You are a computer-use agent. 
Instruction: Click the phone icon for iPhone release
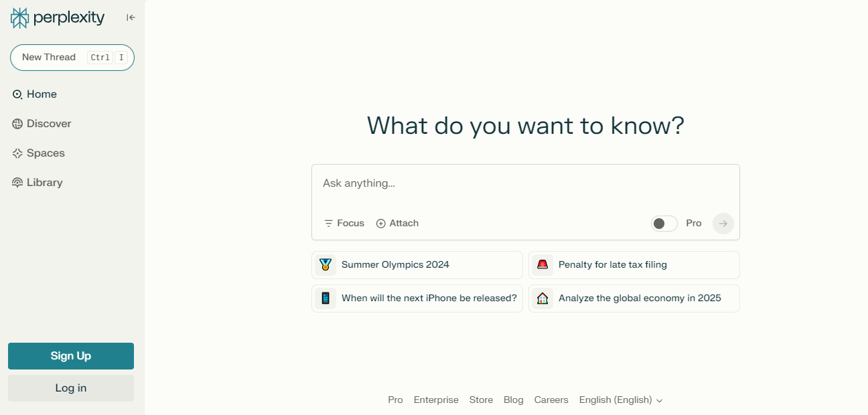[325, 299]
